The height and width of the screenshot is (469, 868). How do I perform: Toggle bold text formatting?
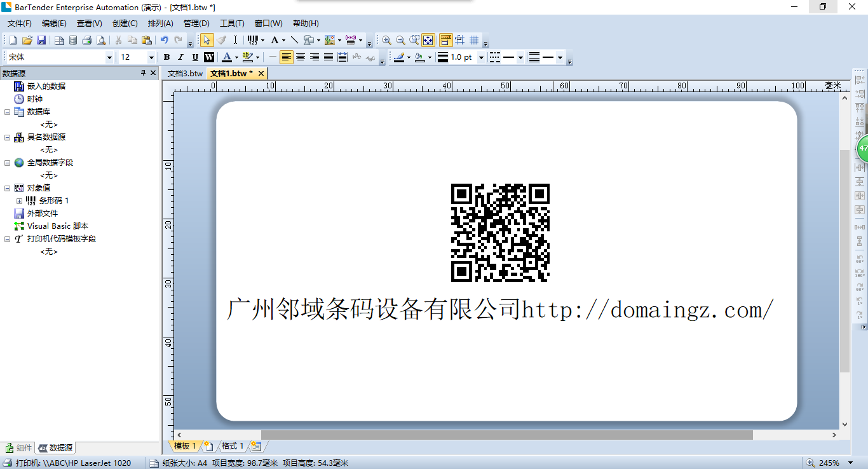[166, 57]
